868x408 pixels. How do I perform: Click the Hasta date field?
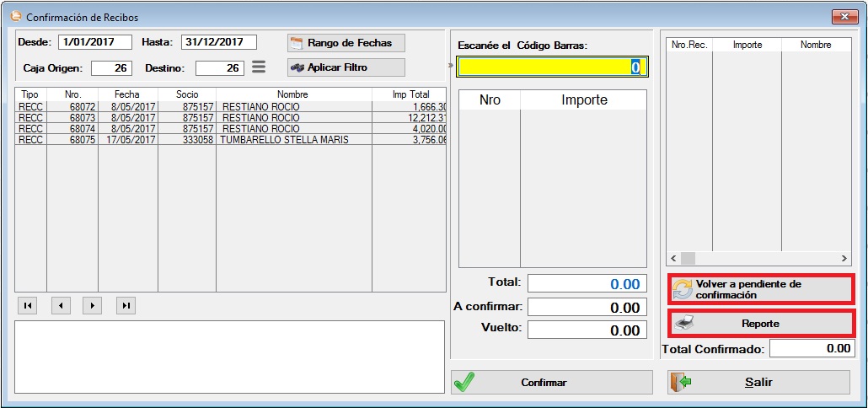218,42
